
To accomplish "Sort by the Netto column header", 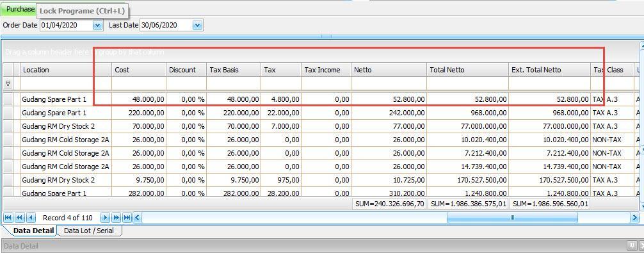I will (389, 70).
